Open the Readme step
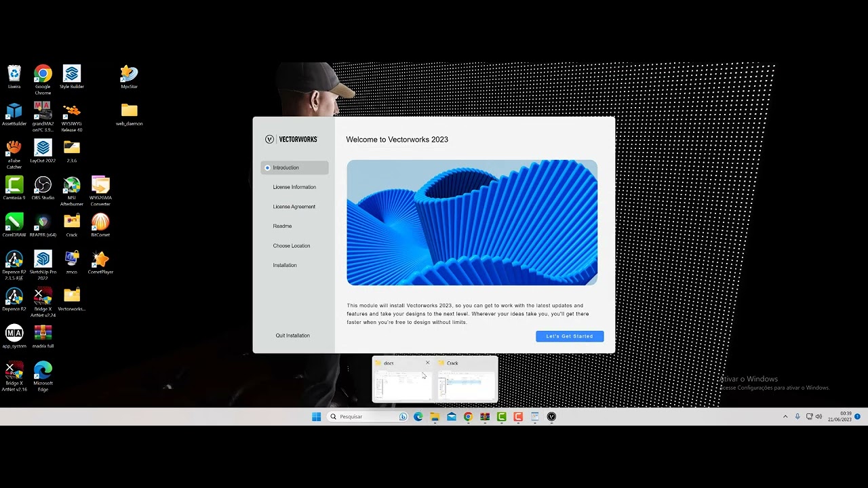 [x=282, y=226]
